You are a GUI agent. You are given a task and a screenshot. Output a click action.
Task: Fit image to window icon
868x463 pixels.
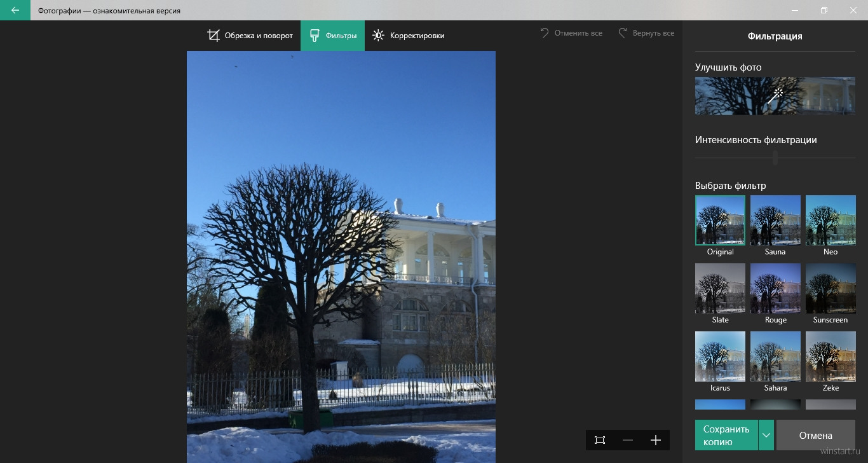pos(600,440)
